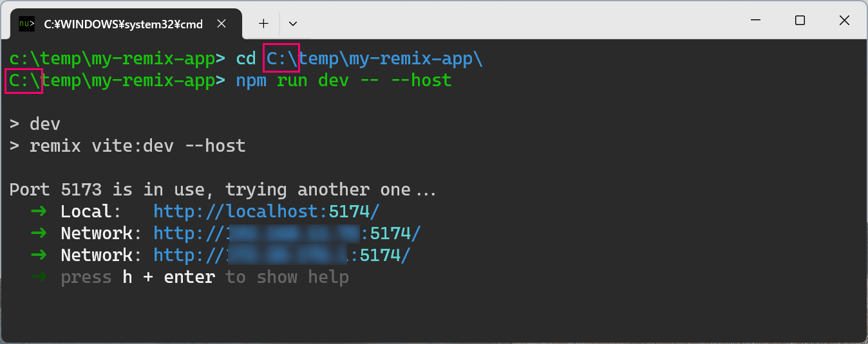
Task: Open a new tab with the plus button
Action: tap(263, 24)
